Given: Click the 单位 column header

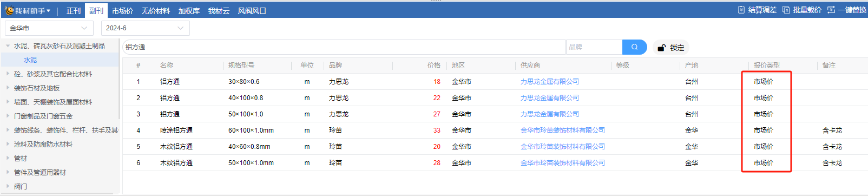Looking at the screenshot, I should [307, 66].
